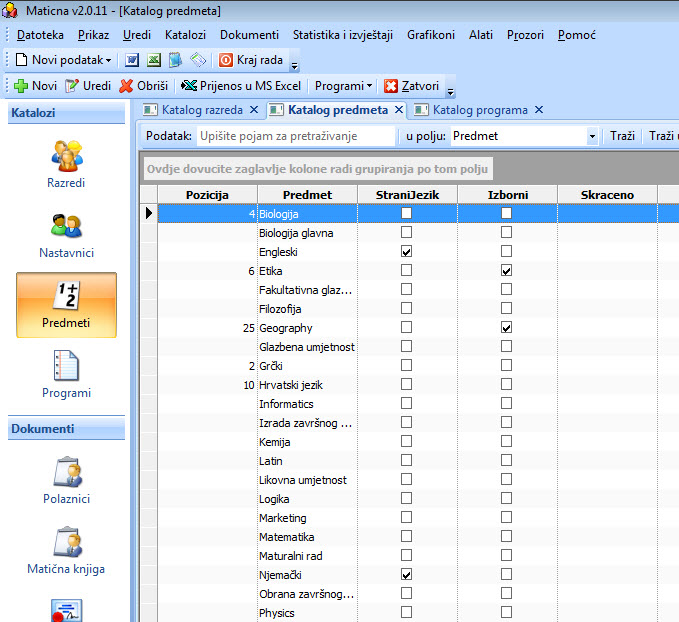Click the Podatak search input field
Screen dimensions: 679x622
coord(296,136)
